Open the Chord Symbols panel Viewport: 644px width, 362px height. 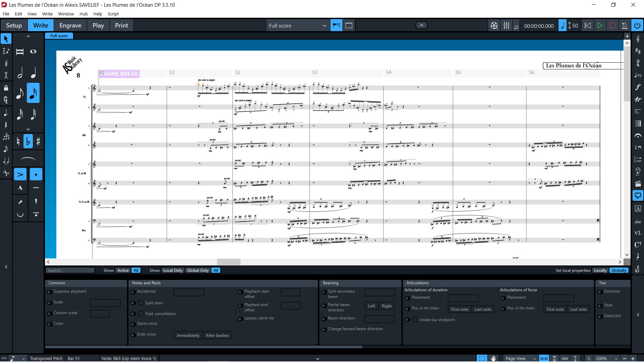point(638,244)
